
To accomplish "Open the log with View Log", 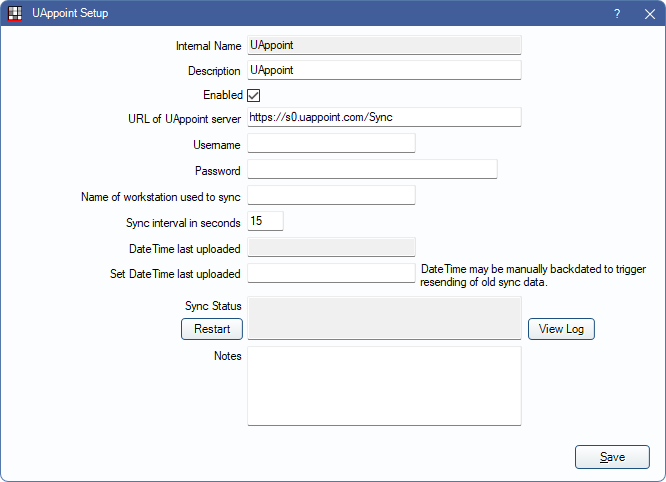I will (561, 329).
